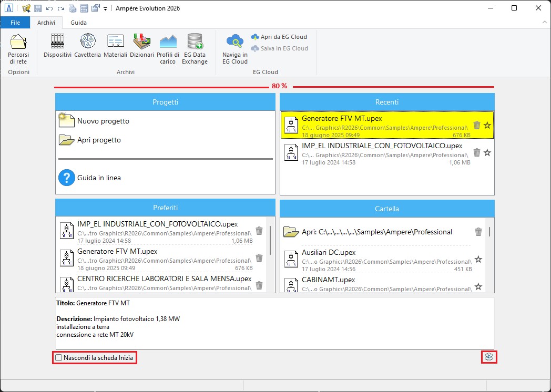This screenshot has height=392, width=551.
Task: Create a new project with Nuovo progetto
Action: [x=94, y=121]
